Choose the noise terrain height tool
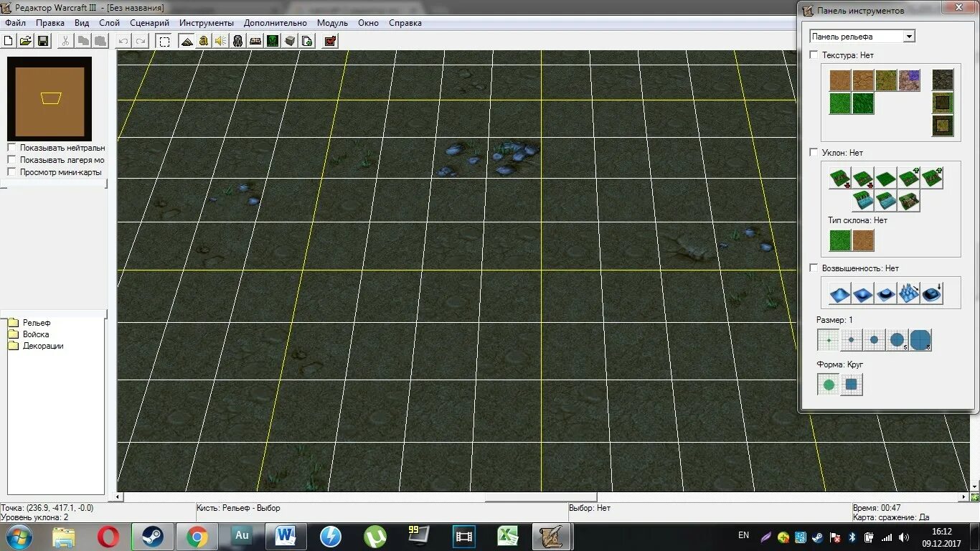The width and height of the screenshot is (980, 551). 909,293
